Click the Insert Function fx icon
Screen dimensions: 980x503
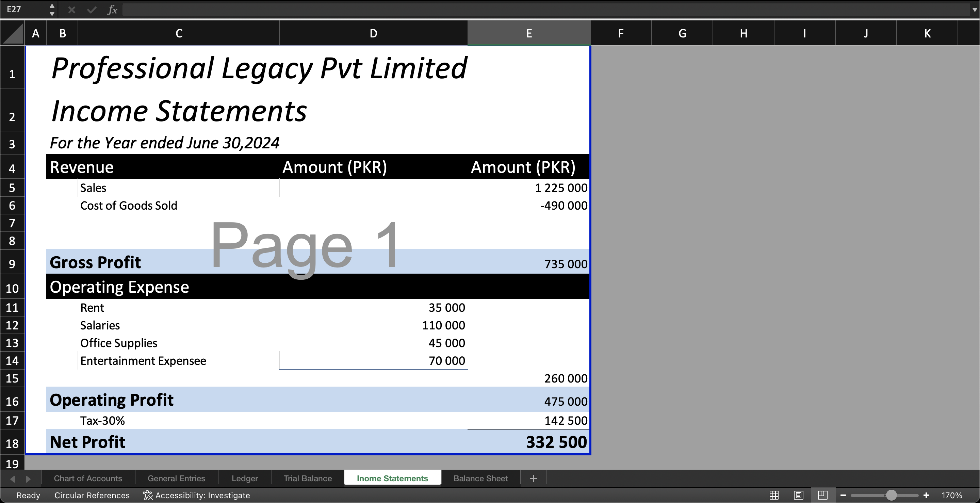pyautogui.click(x=112, y=10)
